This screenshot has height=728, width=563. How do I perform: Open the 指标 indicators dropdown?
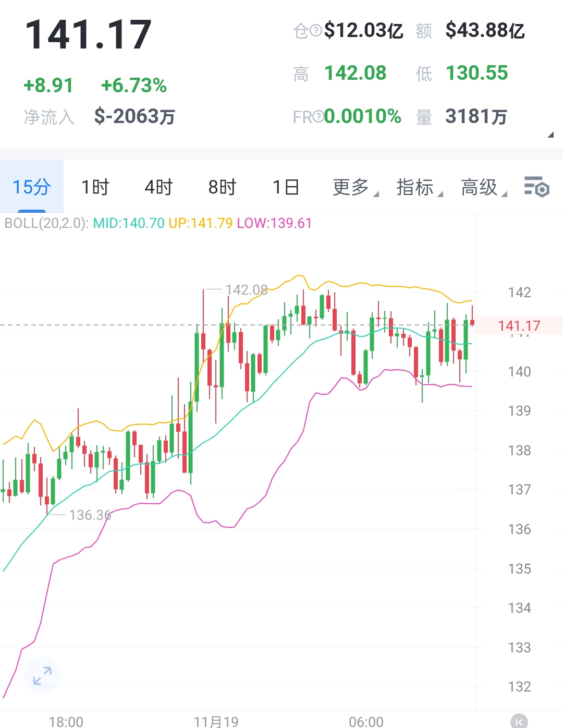point(414,188)
